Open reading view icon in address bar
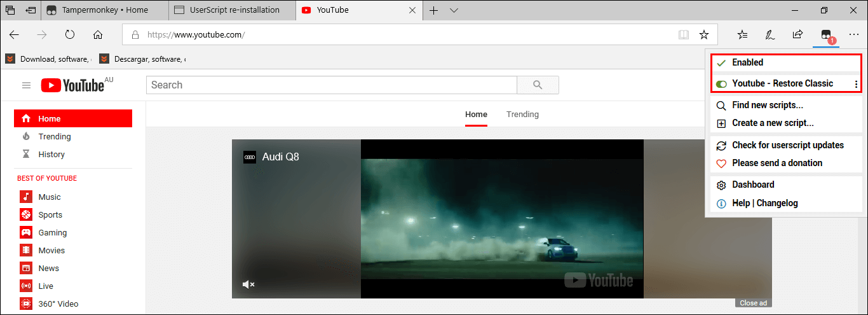 tap(683, 35)
